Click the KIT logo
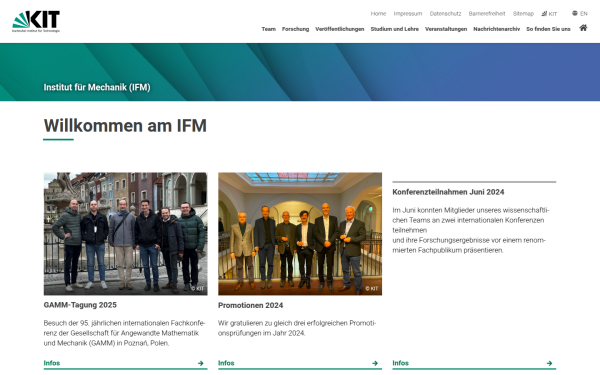The width and height of the screenshot is (600, 375). coord(36,21)
